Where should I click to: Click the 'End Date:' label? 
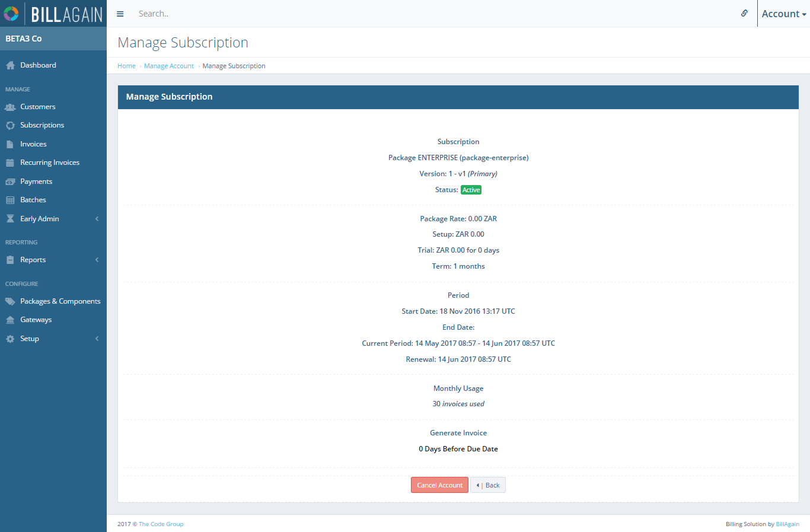458,327
